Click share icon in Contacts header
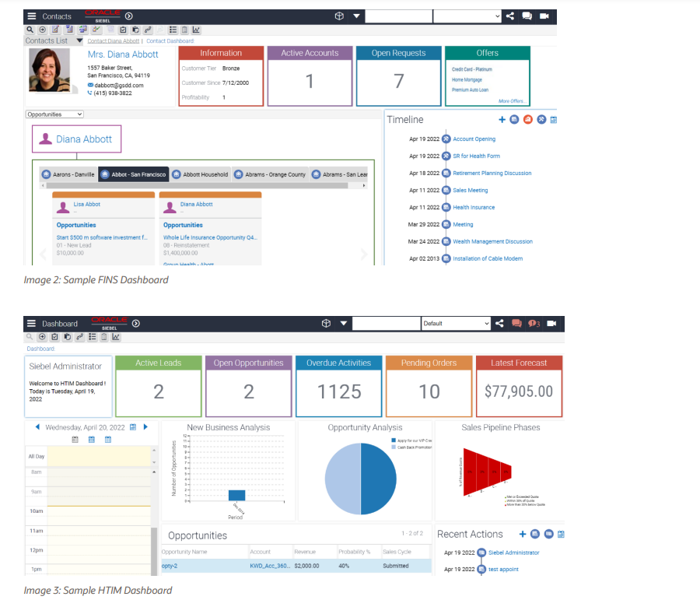This screenshot has width=700, height=600. [509, 16]
